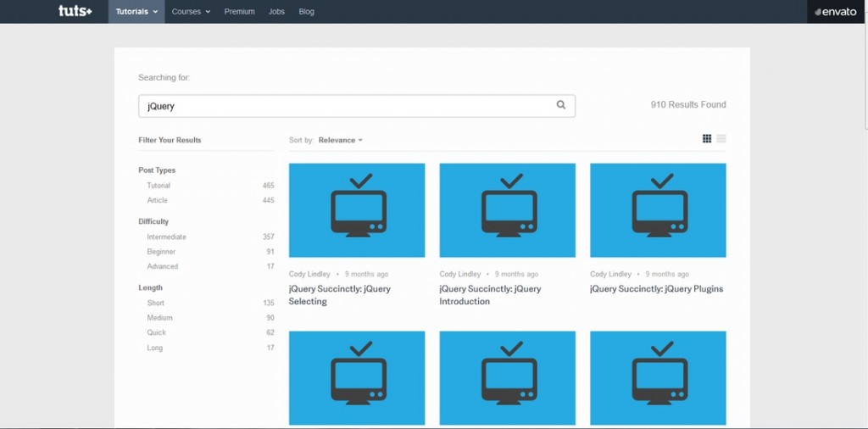Click author Cody Lindley on jQuery Selecting card
The height and width of the screenshot is (429, 868).
(309, 274)
